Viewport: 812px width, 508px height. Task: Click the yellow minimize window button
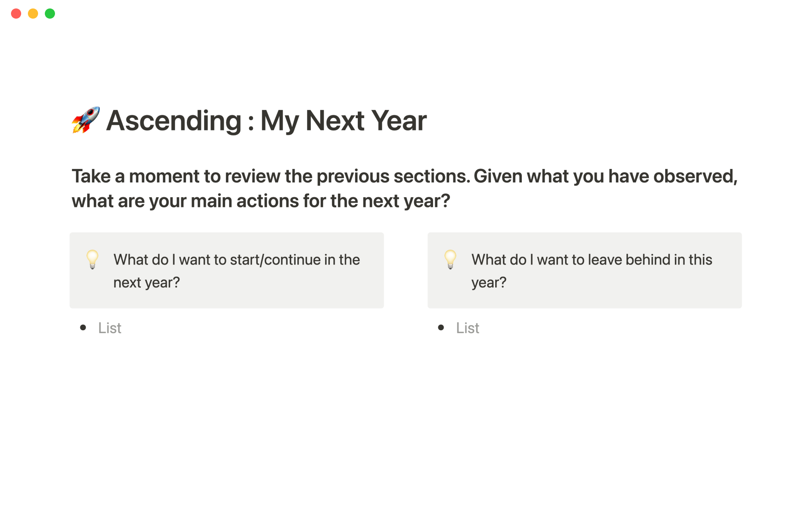click(33, 14)
